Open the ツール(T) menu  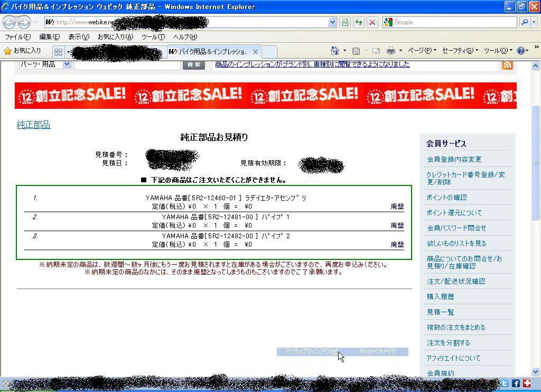pyautogui.click(x=153, y=37)
